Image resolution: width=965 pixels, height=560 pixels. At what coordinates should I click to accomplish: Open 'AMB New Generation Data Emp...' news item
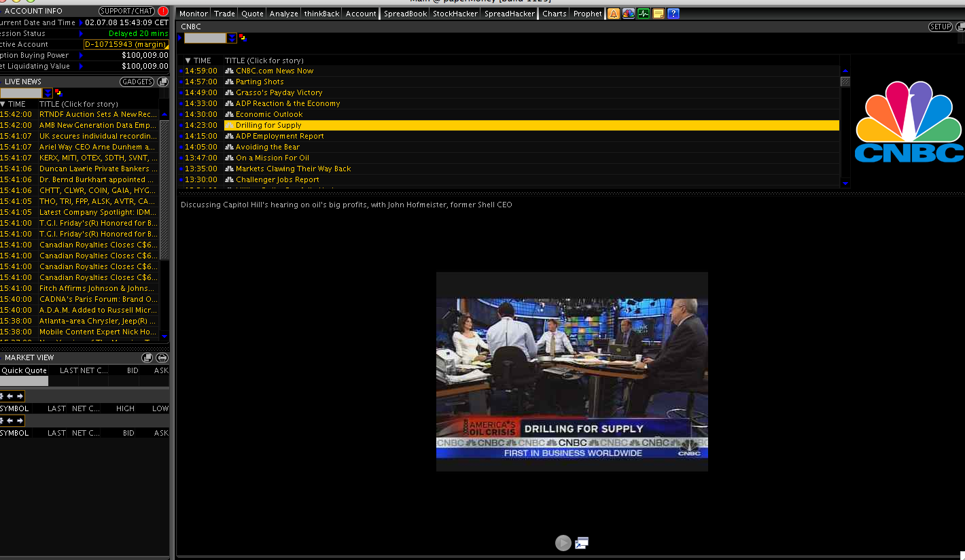pyautogui.click(x=98, y=125)
